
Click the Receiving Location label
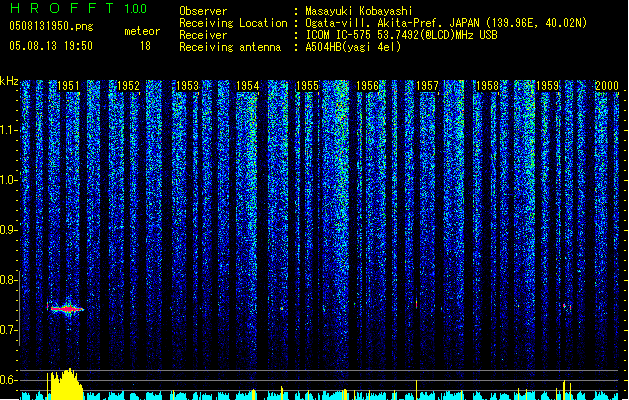coord(233,23)
